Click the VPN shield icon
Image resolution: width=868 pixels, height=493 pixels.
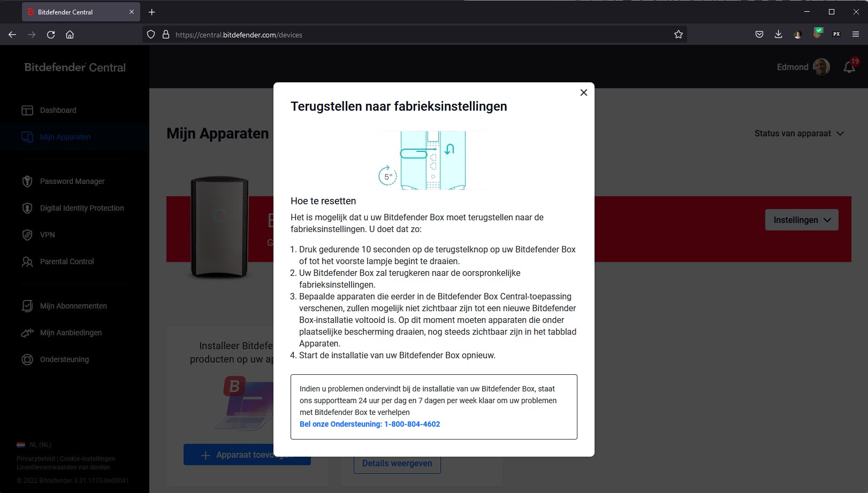(27, 235)
